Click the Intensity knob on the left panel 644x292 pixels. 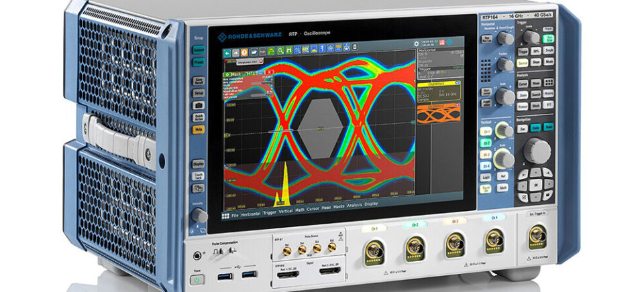199,215
